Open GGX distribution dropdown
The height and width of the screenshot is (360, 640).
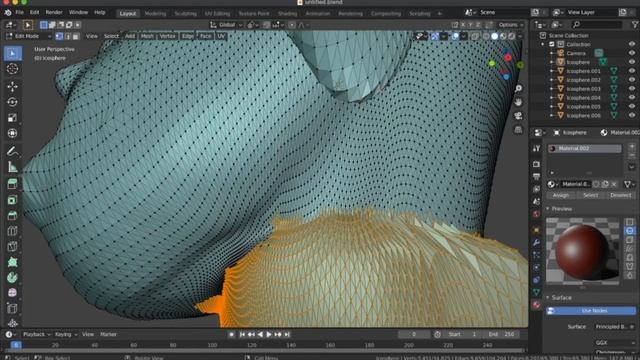coord(614,343)
